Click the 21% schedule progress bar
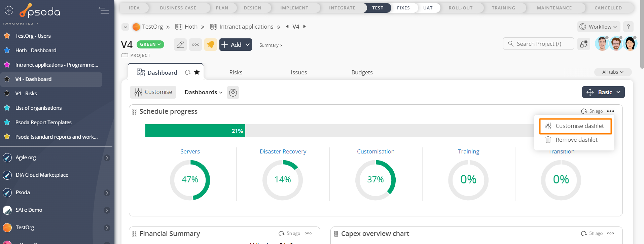644x244 pixels. [x=195, y=131]
